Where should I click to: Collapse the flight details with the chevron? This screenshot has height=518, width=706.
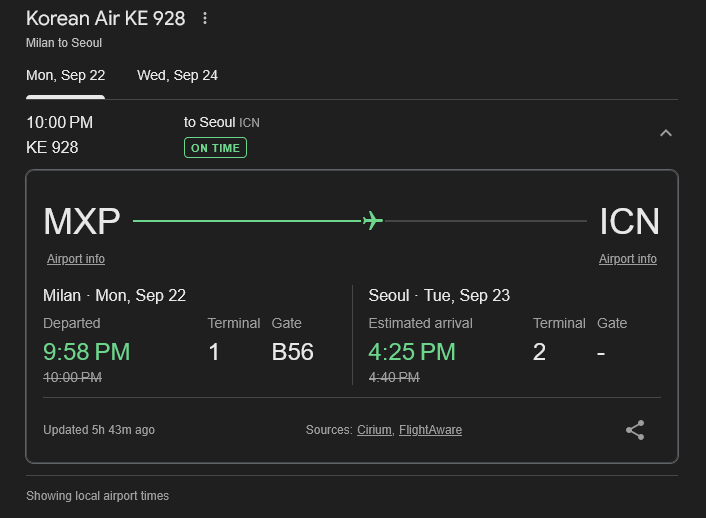pos(666,133)
